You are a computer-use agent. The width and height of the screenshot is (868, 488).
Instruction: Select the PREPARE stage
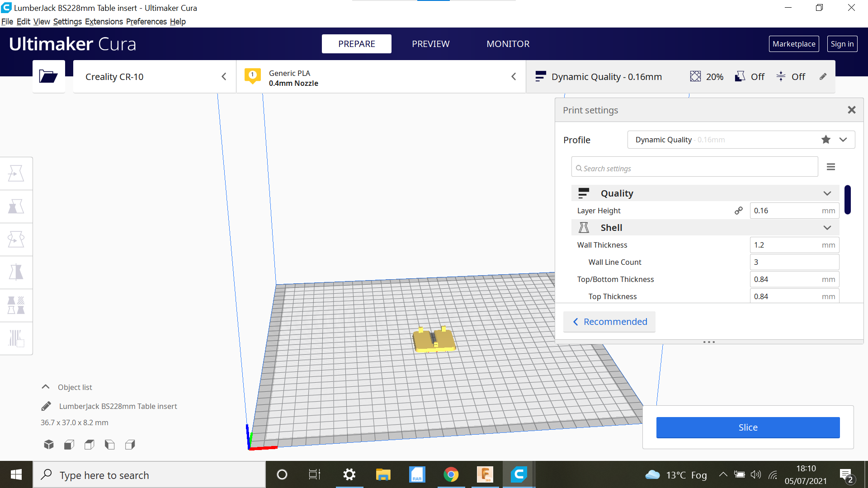(x=357, y=44)
